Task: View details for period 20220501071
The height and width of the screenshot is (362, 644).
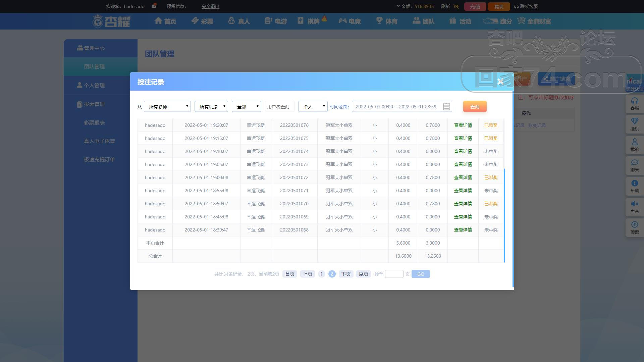Action: [463, 191]
